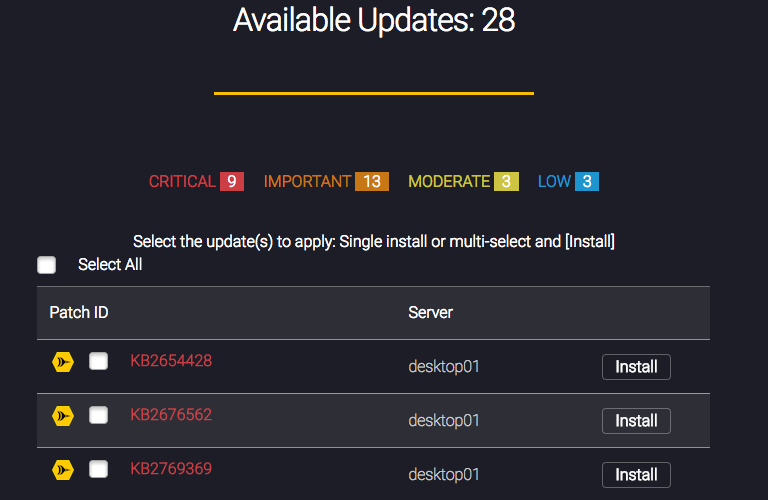Click yellow hexagon icon beside KB2676562
768x500 pixels.
coord(63,416)
